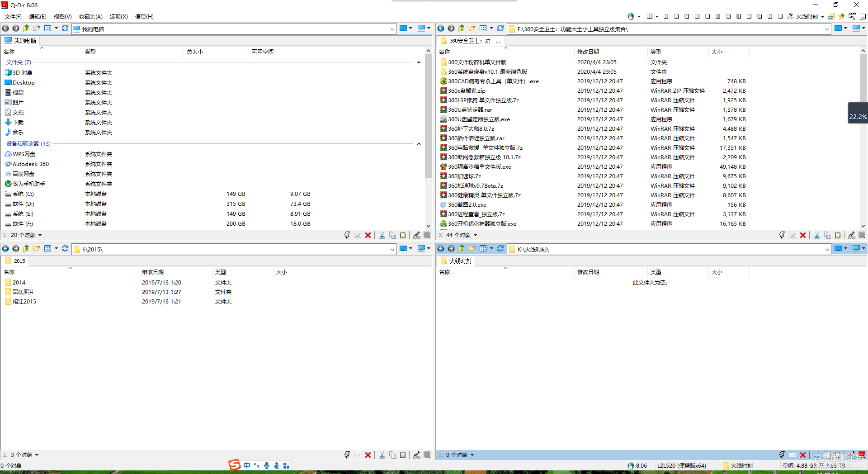Click the red delete X in I:\2015 pane status bar
Image resolution: width=868 pixels, height=474 pixels.
tap(368, 455)
